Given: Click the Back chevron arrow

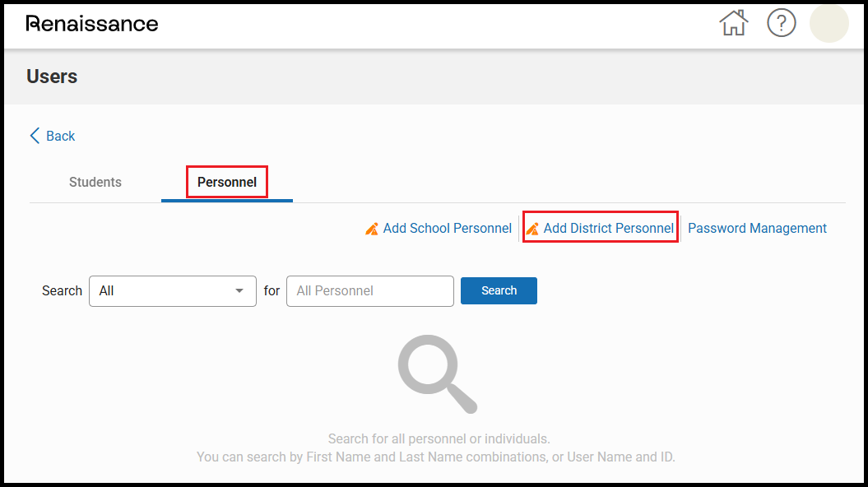Looking at the screenshot, I should click(35, 136).
